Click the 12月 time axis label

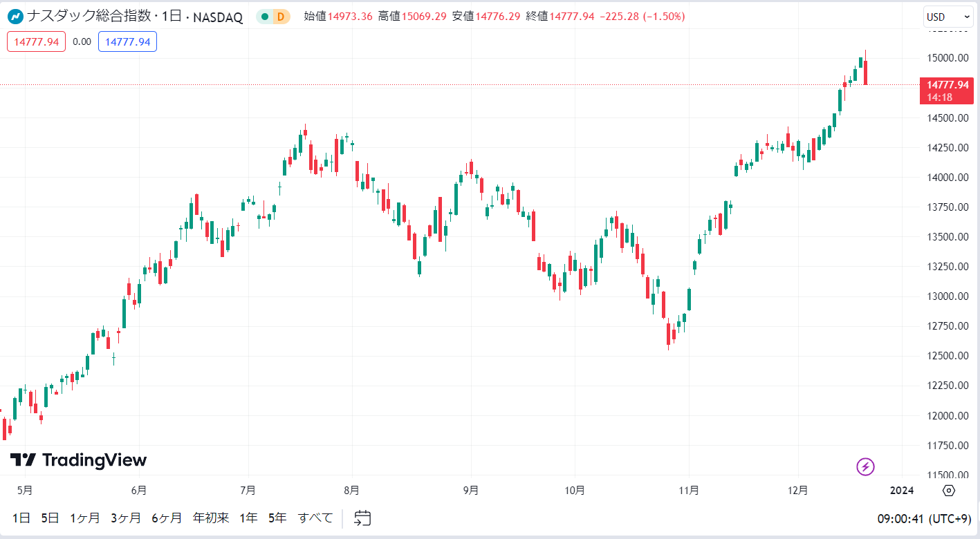point(798,491)
